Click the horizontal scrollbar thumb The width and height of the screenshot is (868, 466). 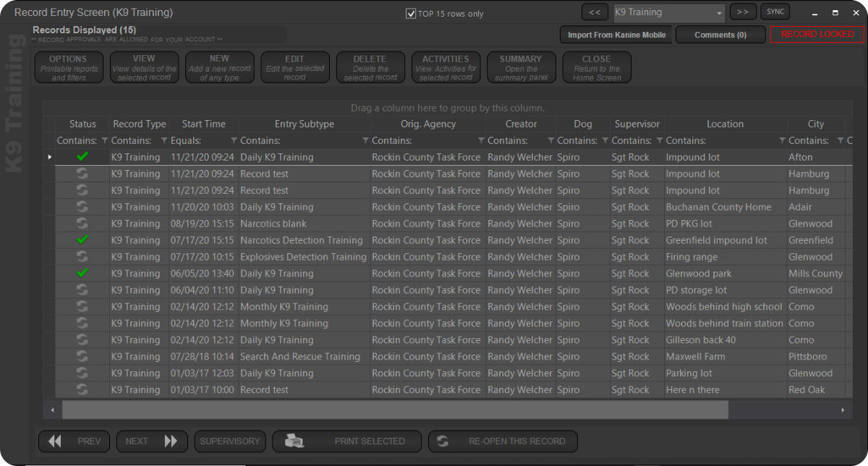pos(395,410)
